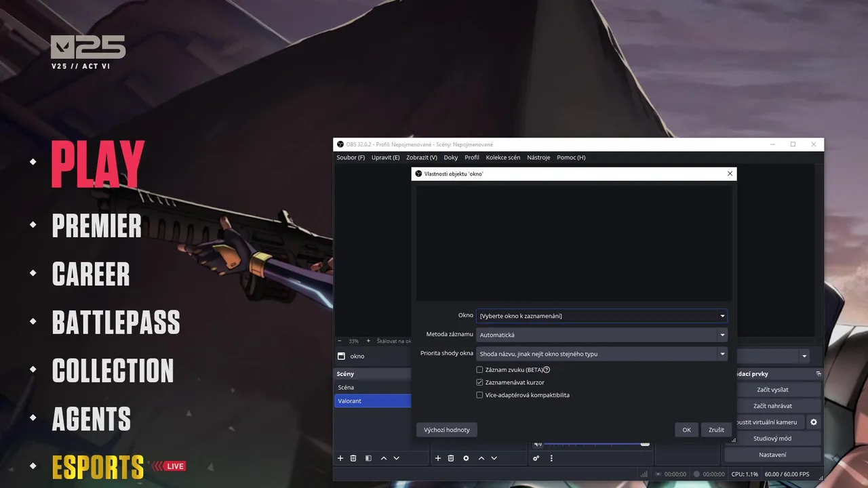The width and height of the screenshot is (868, 488).
Task: Open PREMIER in the Valorant menu
Action: [96, 226]
